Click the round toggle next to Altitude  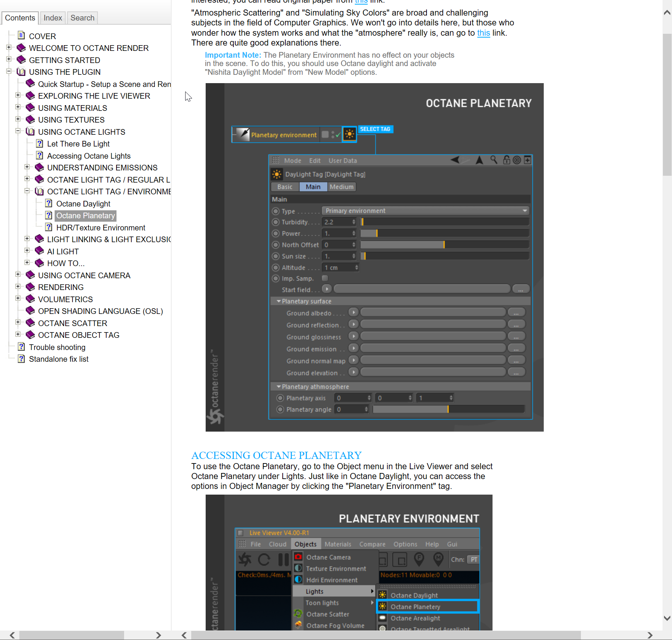tap(276, 268)
